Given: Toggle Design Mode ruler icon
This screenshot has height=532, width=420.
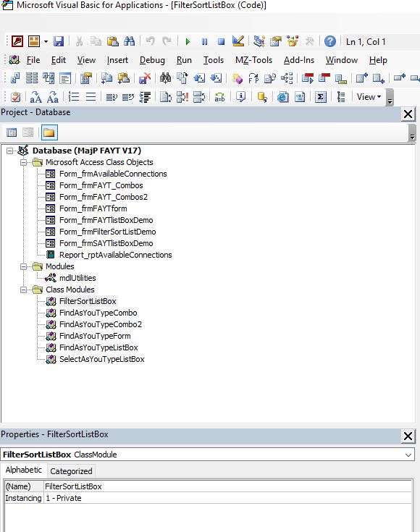Looking at the screenshot, I should (238, 41).
